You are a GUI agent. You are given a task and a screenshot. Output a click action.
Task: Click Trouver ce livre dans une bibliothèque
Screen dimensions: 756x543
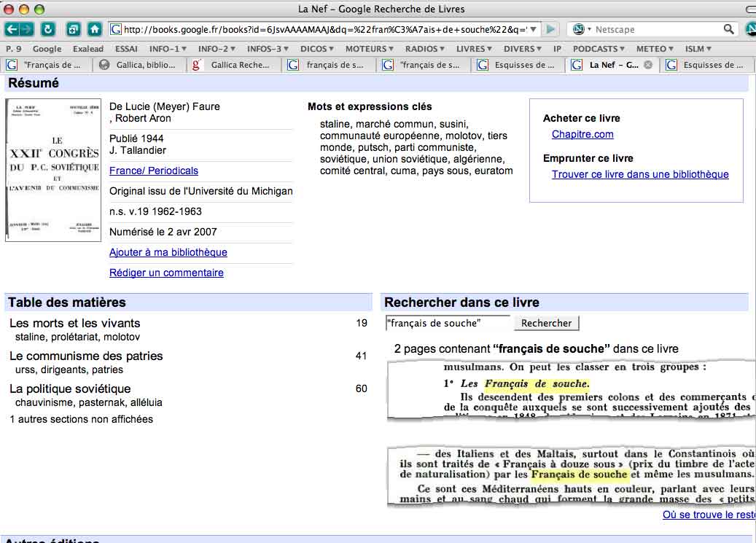[x=640, y=174]
